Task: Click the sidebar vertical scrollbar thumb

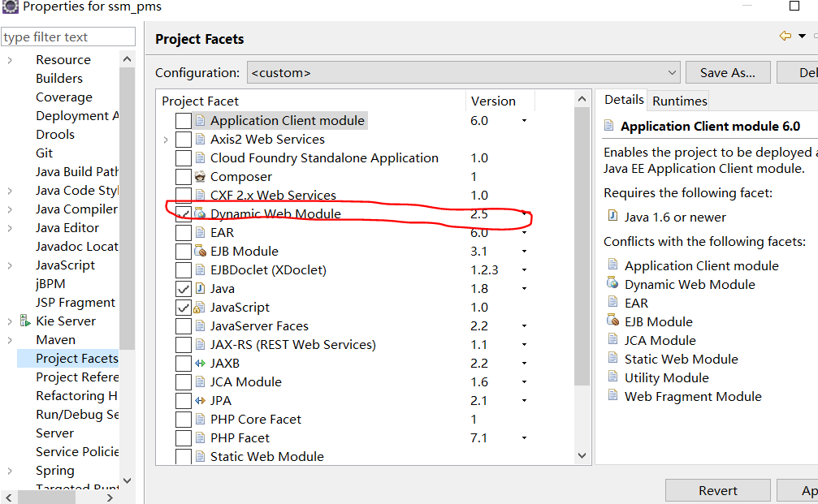Action: (x=127, y=209)
